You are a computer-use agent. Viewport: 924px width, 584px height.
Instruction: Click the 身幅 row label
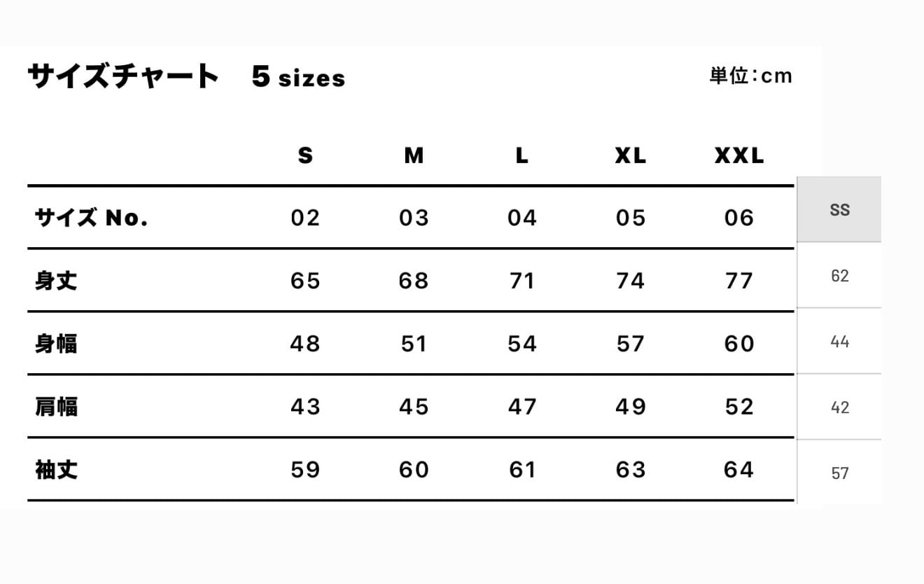tap(56, 344)
